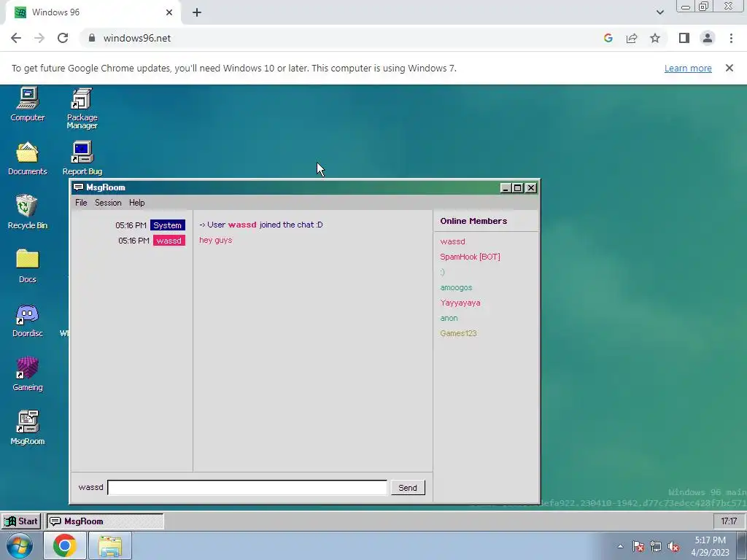
Task: Select Yayyayaya in Online Members
Action: coord(460,303)
